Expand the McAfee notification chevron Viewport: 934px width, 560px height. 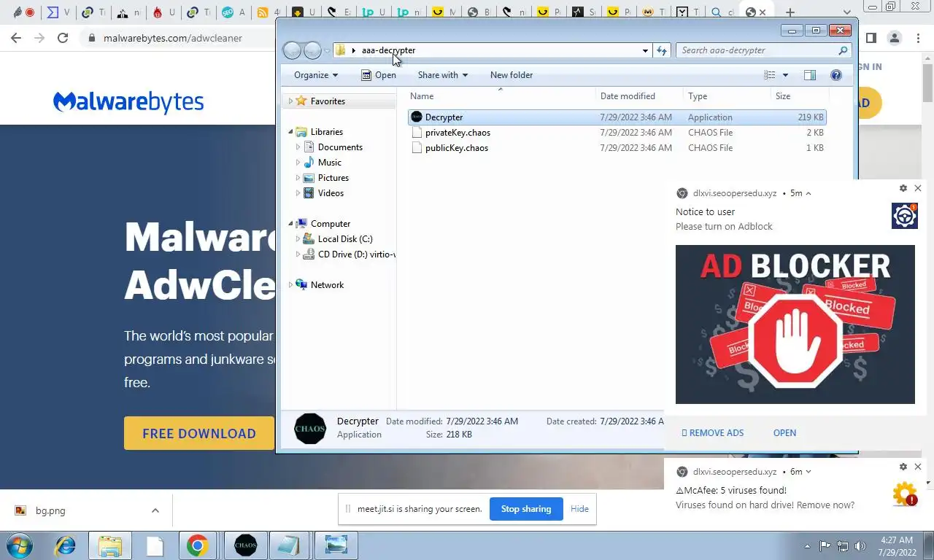(x=808, y=472)
